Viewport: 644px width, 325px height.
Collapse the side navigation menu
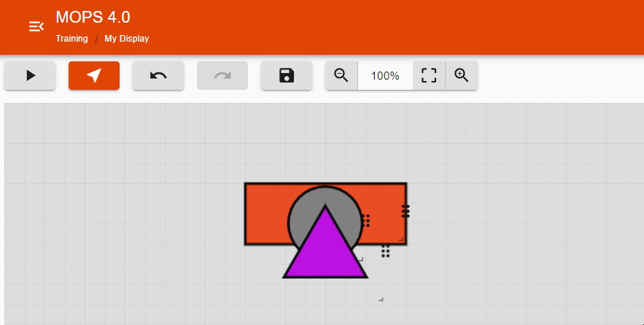[36, 27]
